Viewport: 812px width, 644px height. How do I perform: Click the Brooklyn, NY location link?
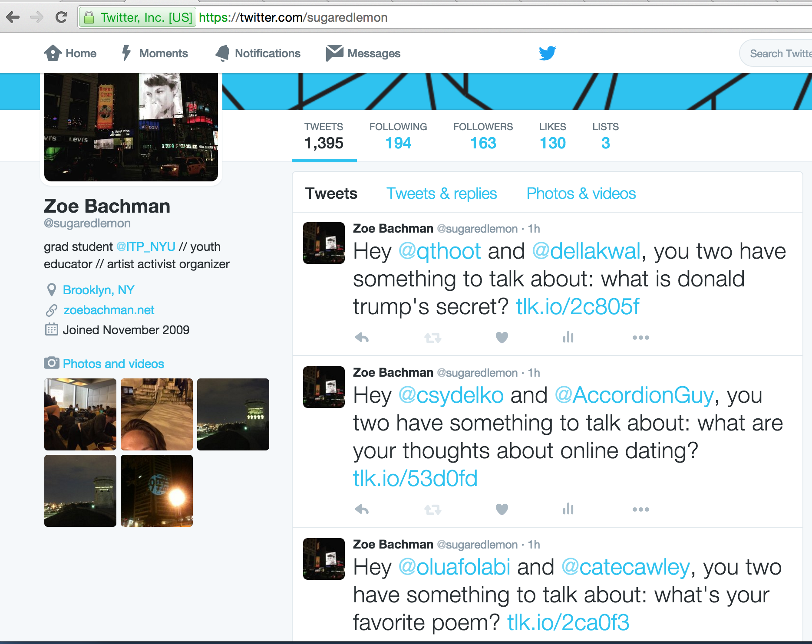[x=99, y=290]
